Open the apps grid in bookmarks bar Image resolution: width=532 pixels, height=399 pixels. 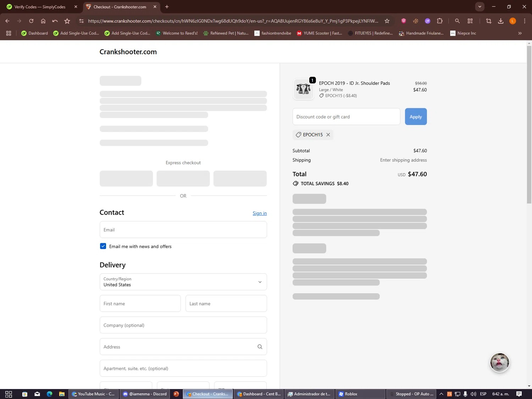click(x=9, y=33)
